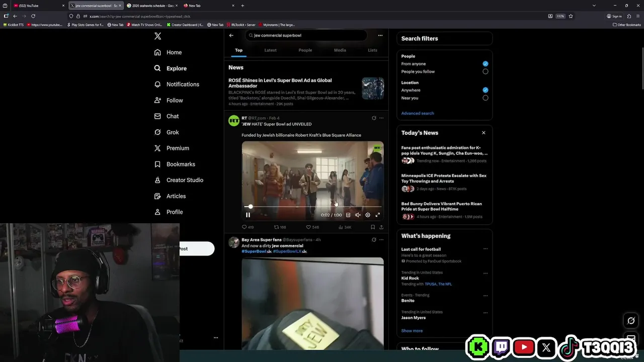
Task: Open search options three-dot menu
Action: [x=380, y=36]
